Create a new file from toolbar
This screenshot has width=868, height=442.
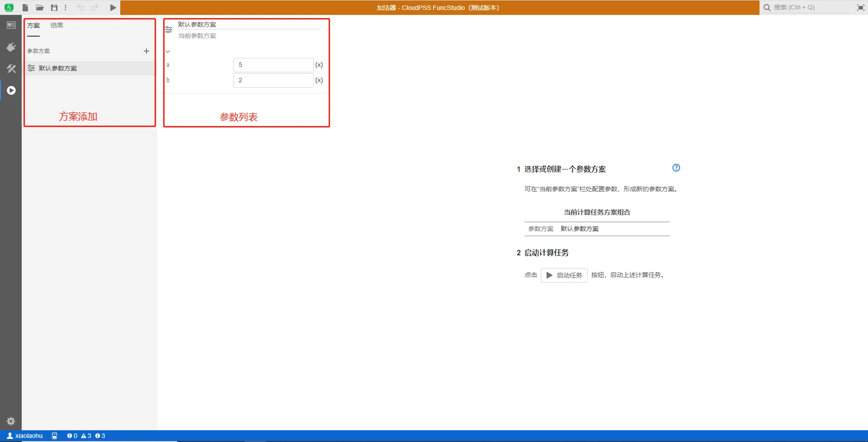point(25,8)
